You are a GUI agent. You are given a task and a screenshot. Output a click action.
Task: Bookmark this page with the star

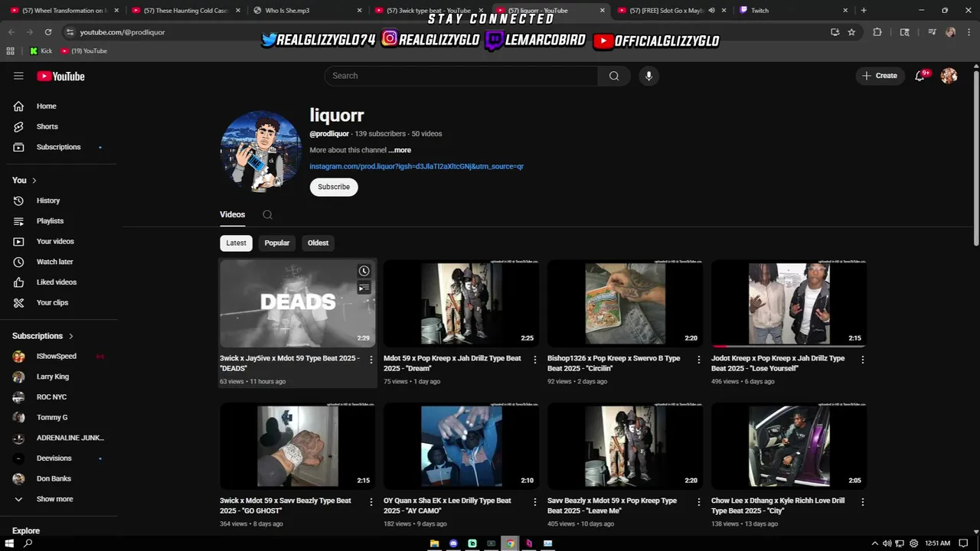coord(851,32)
